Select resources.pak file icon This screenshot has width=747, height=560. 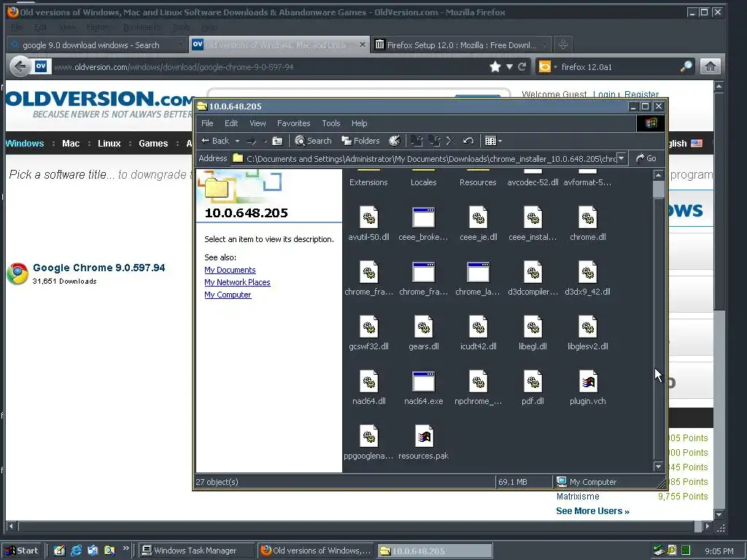pos(424,437)
